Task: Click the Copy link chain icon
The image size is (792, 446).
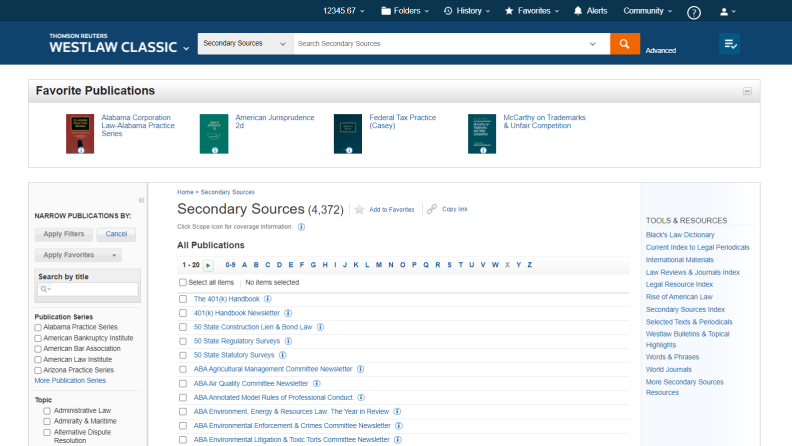Action: [432, 210]
